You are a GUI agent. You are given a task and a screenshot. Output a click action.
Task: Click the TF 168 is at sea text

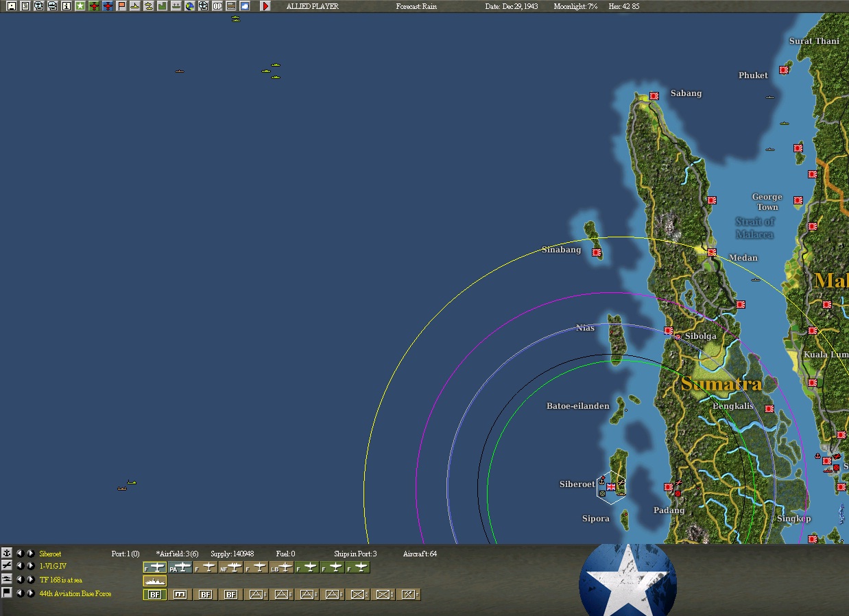pos(60,580)
